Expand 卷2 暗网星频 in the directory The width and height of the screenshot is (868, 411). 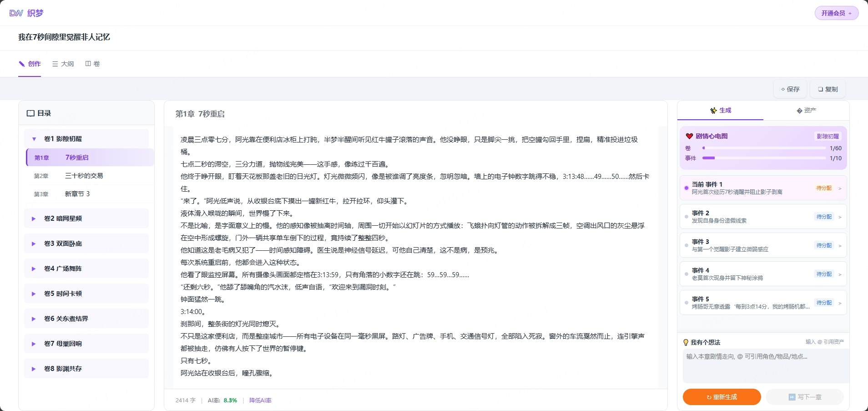(x=33, y=218)
